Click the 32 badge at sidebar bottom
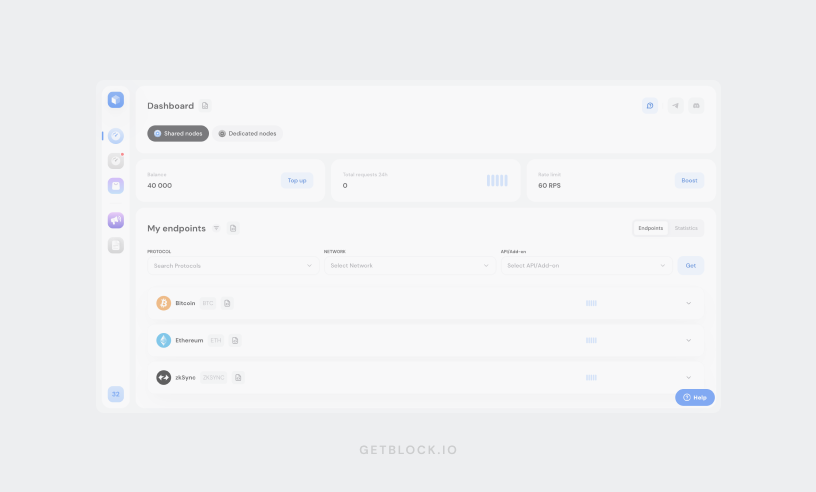 point(116,394)
